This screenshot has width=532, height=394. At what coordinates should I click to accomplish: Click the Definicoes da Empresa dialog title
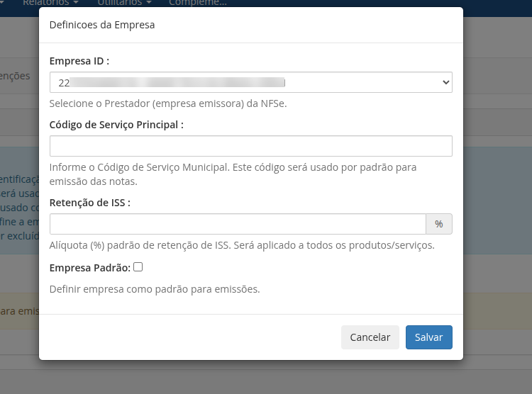click(x=102, y=25)
